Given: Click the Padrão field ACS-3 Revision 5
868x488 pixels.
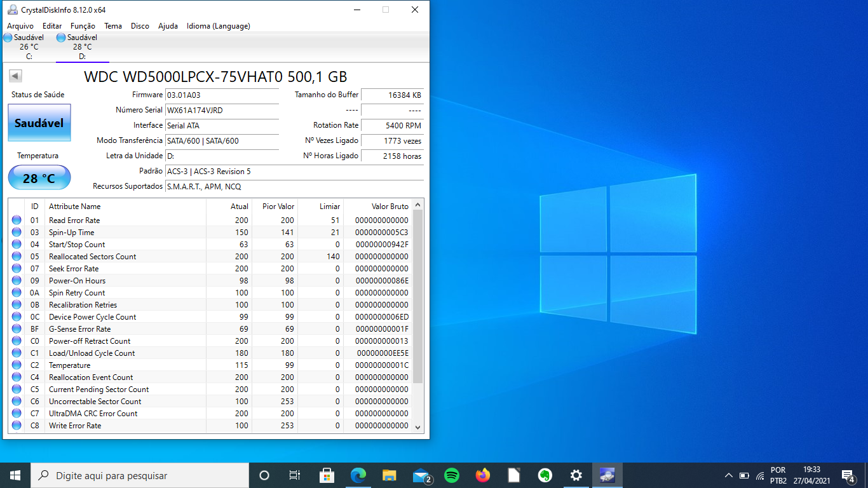Looking at the screenshot, I should [x=294, y=171].
